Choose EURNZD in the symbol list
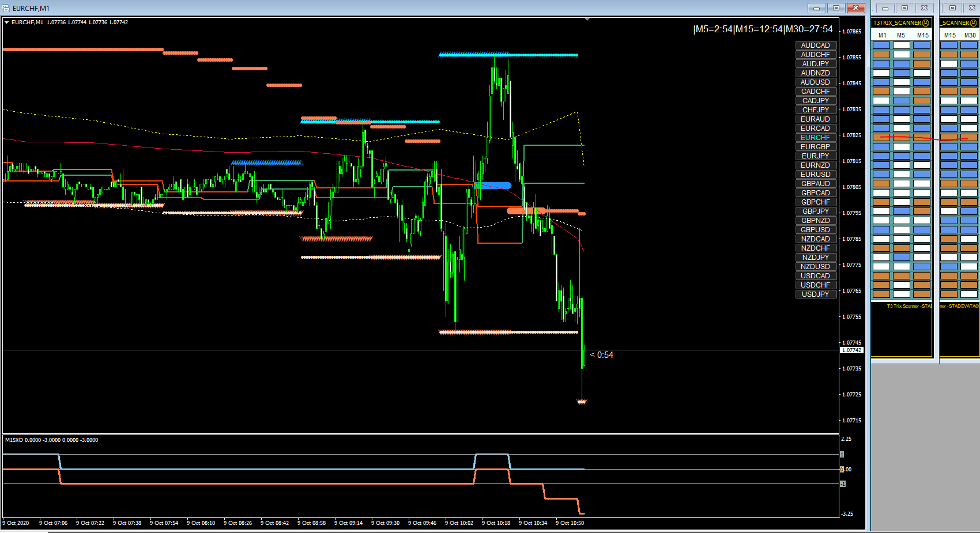The image size is (980, 533). coord(816,165)
